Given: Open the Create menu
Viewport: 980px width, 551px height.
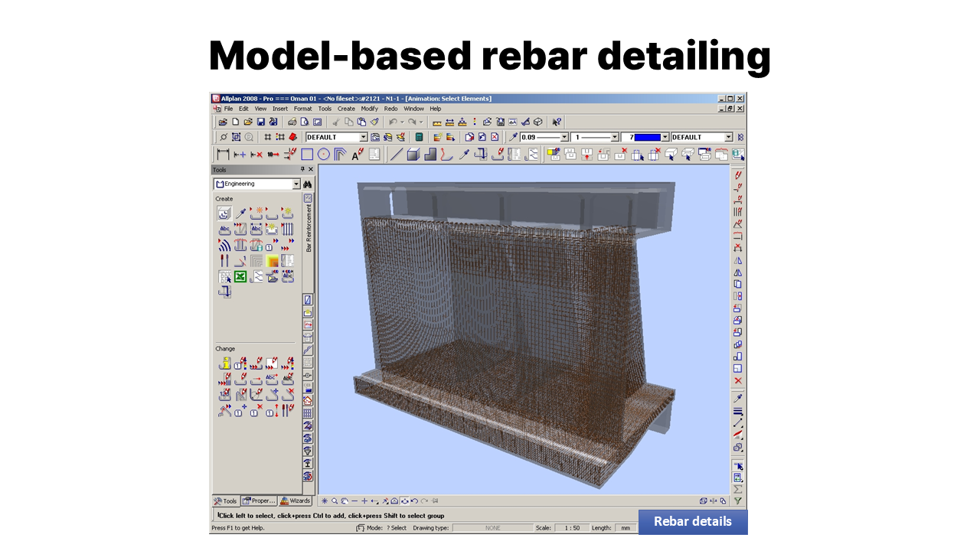Looking at the screenshot, I should pos(346,109).
